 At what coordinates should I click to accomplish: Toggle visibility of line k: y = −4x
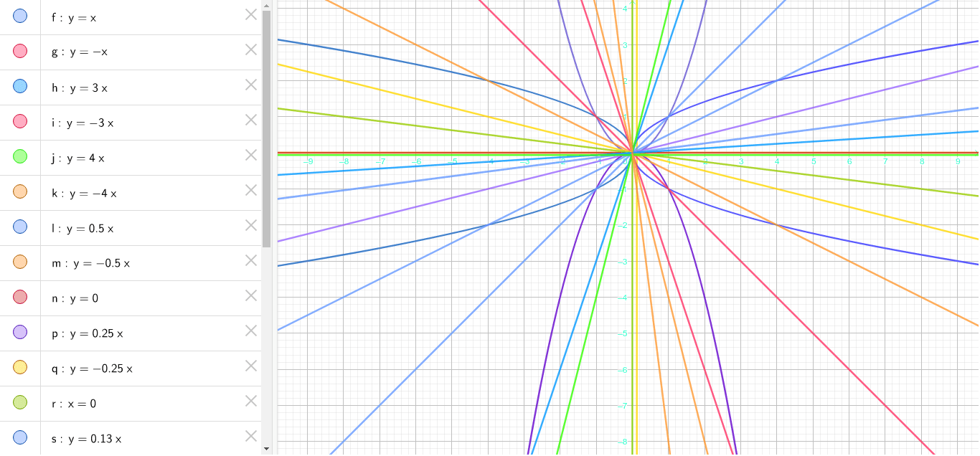(20, 191)
